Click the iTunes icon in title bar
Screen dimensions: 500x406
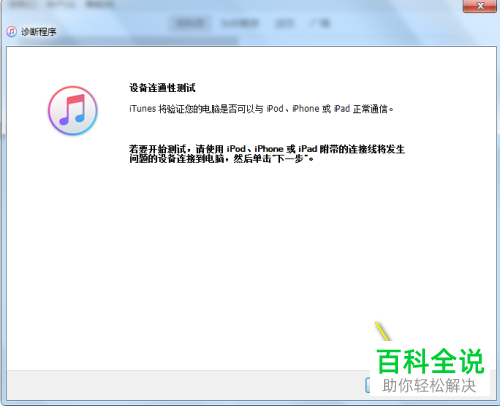tap(12, 32)
